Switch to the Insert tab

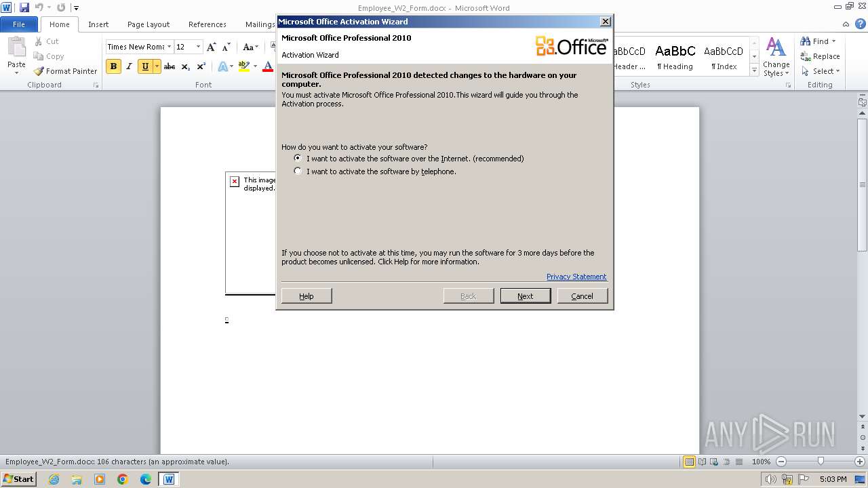click(x=98, y=24)
